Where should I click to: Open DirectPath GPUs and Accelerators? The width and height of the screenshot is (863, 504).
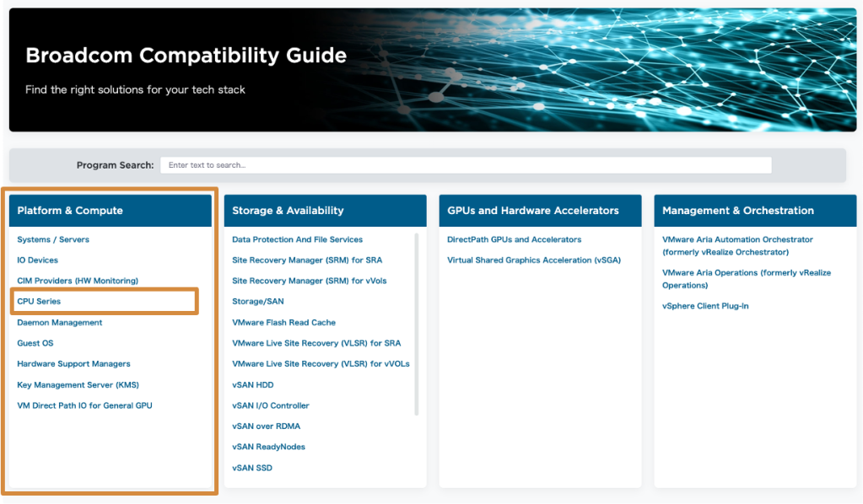pos(514,239)
